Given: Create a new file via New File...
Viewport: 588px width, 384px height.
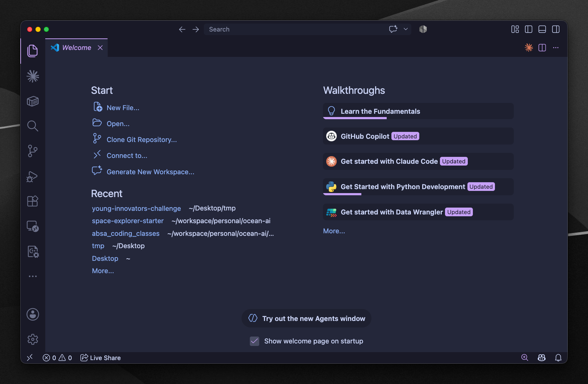Looking at the screenshot, I should [116, 108].
